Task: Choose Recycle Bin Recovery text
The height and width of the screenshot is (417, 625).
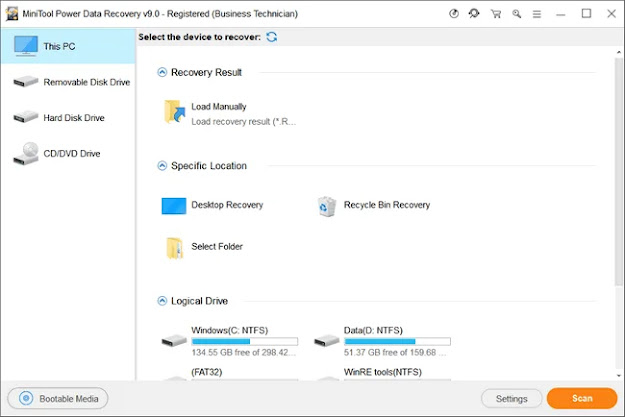Action: coord(387,205)
